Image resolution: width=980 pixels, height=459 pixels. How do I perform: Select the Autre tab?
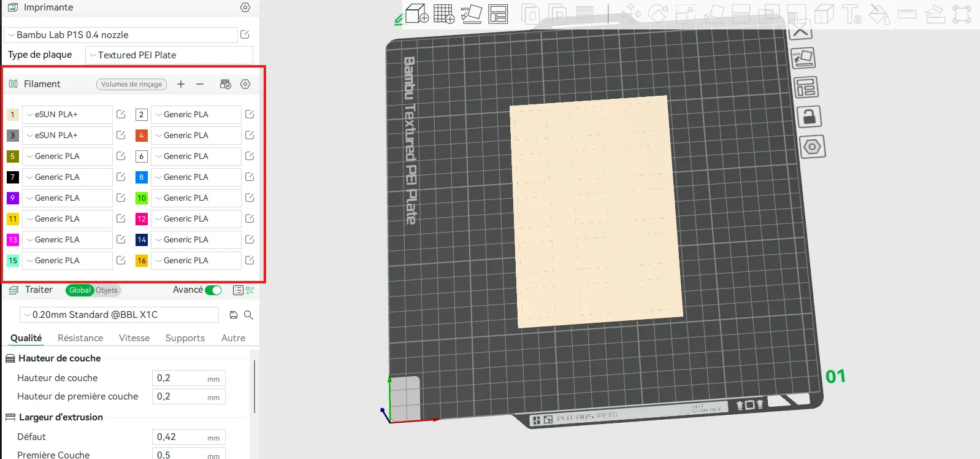233,338
